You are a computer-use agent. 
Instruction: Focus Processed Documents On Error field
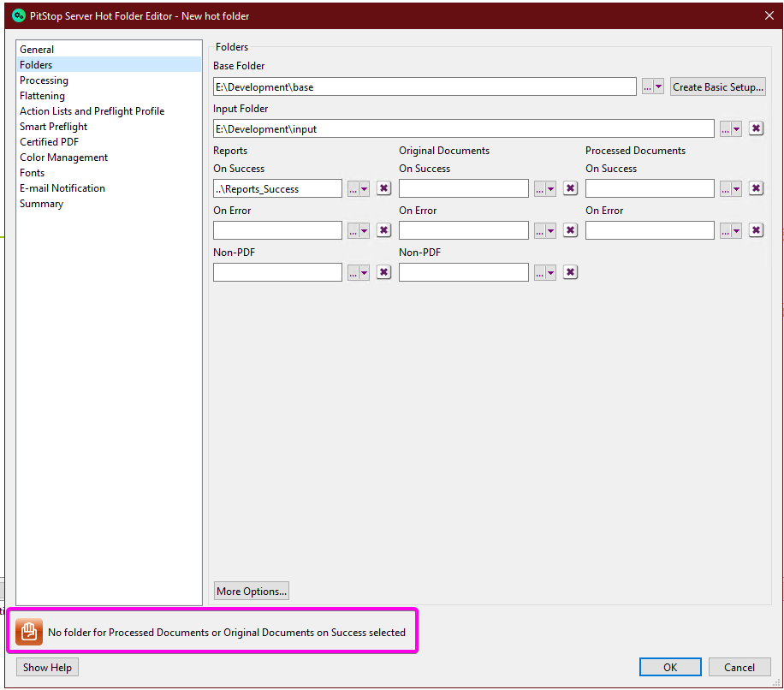pos(650,231)
